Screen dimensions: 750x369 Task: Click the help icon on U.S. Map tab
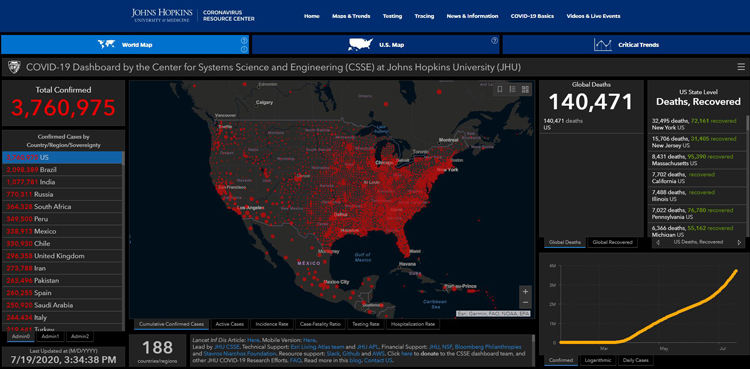coord(495,40)
